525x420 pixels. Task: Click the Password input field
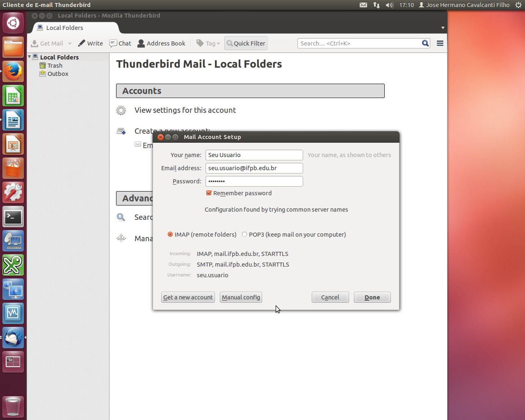(x=254, y=181)
